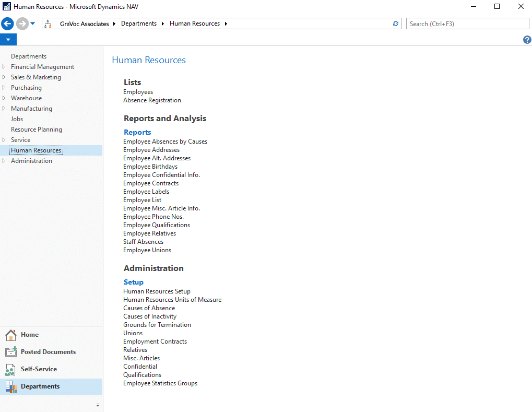The image size is (532, 412).
Task: Open Employee Labels report
Action: click(146, 192)
